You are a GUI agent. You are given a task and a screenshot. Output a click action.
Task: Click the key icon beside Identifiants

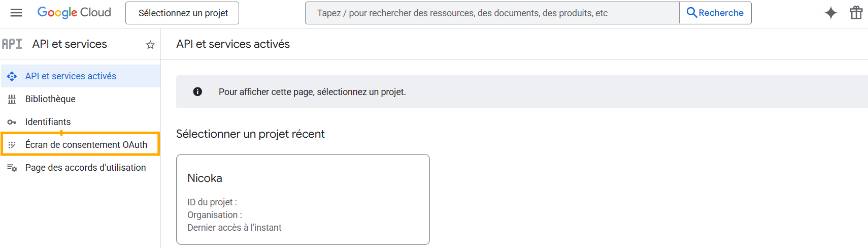[x=12, y=122]
